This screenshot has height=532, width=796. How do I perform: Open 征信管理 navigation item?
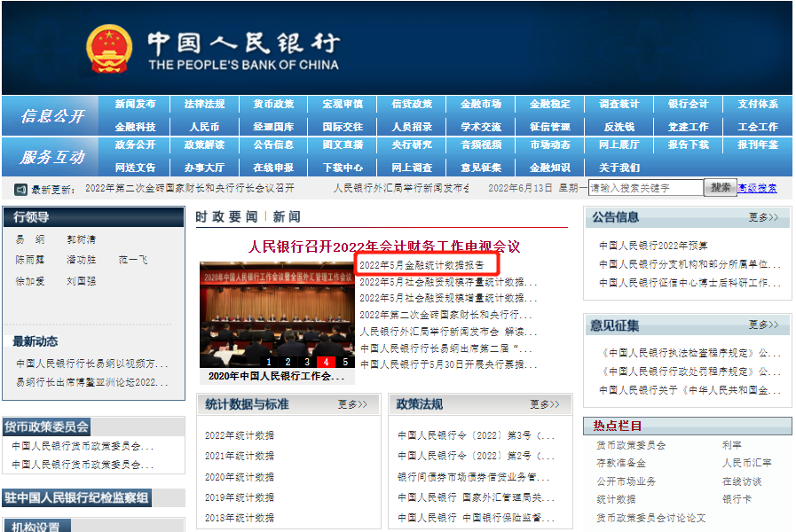(550, 127)
